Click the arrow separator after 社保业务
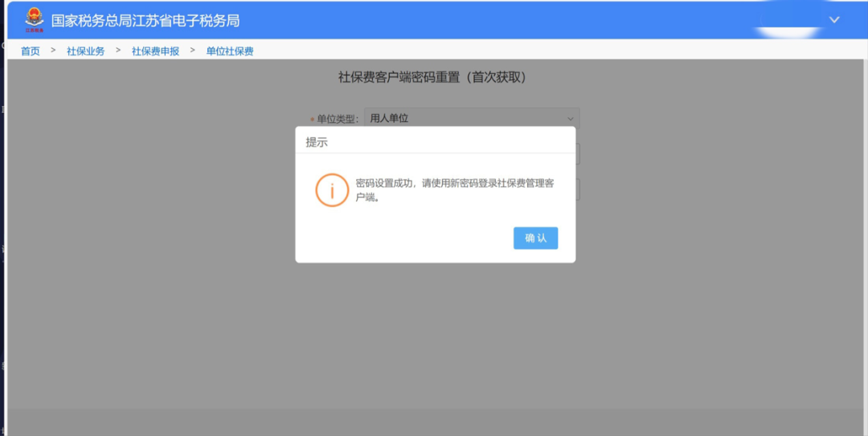The width and height of the screenshot is (868, 436). (118, 51)
